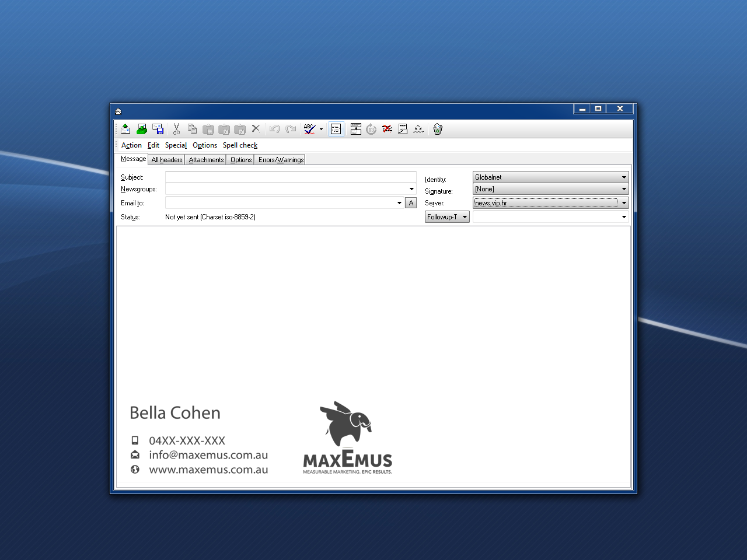Click the recycle bin icon in toolbar

point(438,129)
